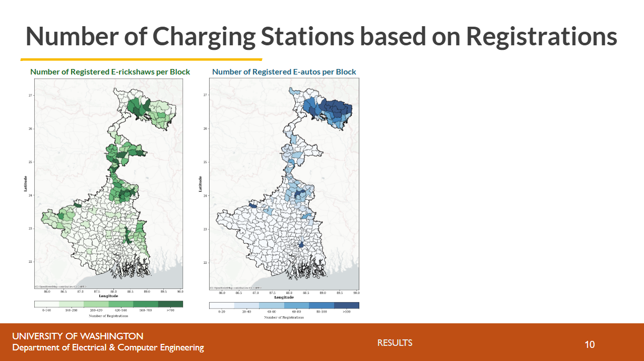644x361 pixels.
Task: Pick the 280-420 green legend swatch
Action: click(x=96, y=304)
